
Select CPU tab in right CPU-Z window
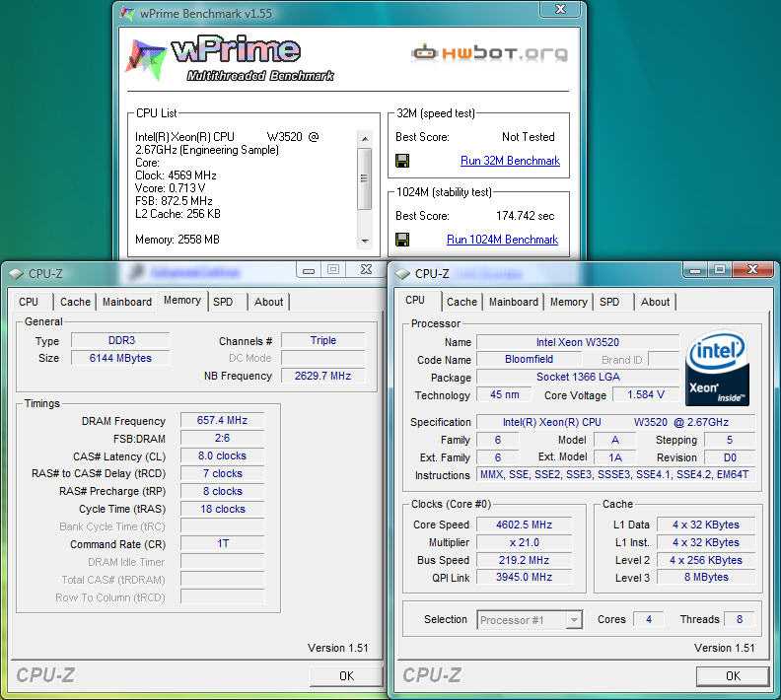coord(415,301)
